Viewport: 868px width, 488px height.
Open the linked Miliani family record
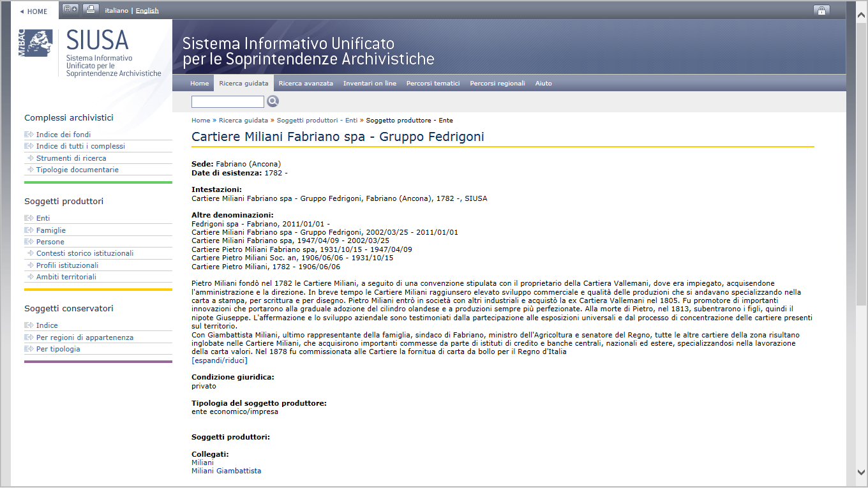click(x=202, y=462)
